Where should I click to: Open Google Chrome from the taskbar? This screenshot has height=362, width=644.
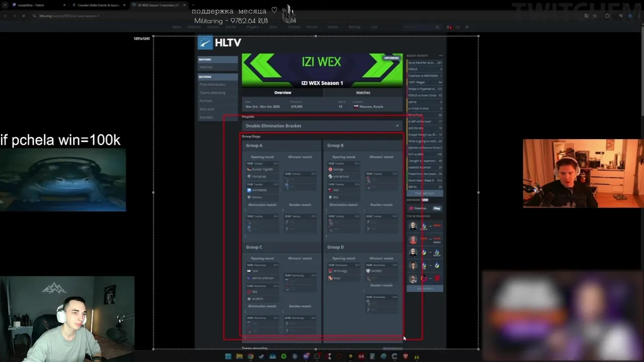251,356
